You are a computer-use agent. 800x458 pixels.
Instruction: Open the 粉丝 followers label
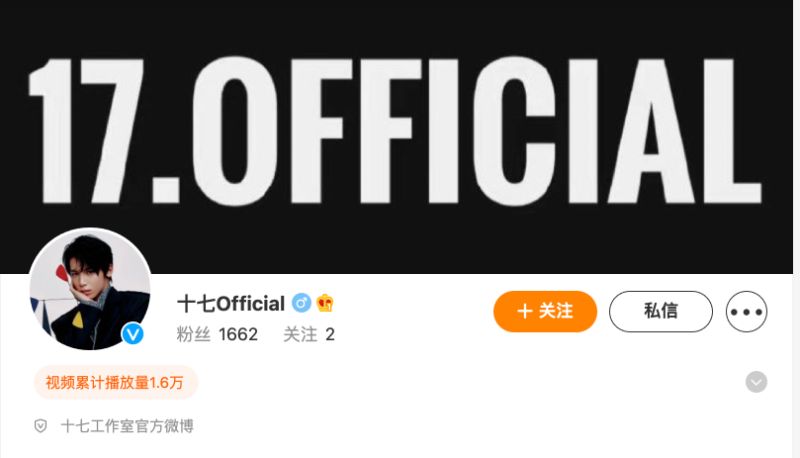[193, 335]
